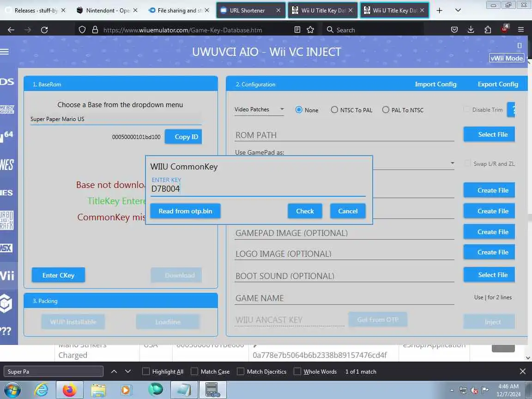Expand the Video Patches dropdown
The image size is (532, 399).
click(x=259, y=109)
